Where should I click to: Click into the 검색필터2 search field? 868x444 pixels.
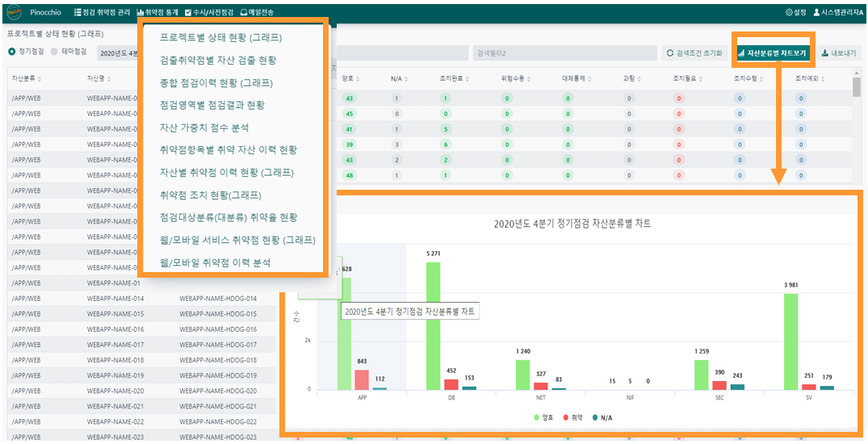point(564,53)
